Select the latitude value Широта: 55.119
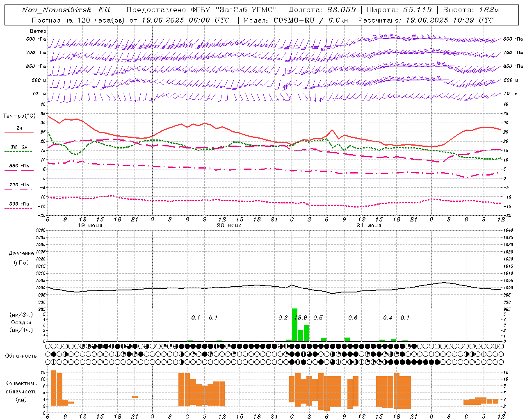This screenshot has height=420, width=525. pyautogui.click(x=399, y=10)
